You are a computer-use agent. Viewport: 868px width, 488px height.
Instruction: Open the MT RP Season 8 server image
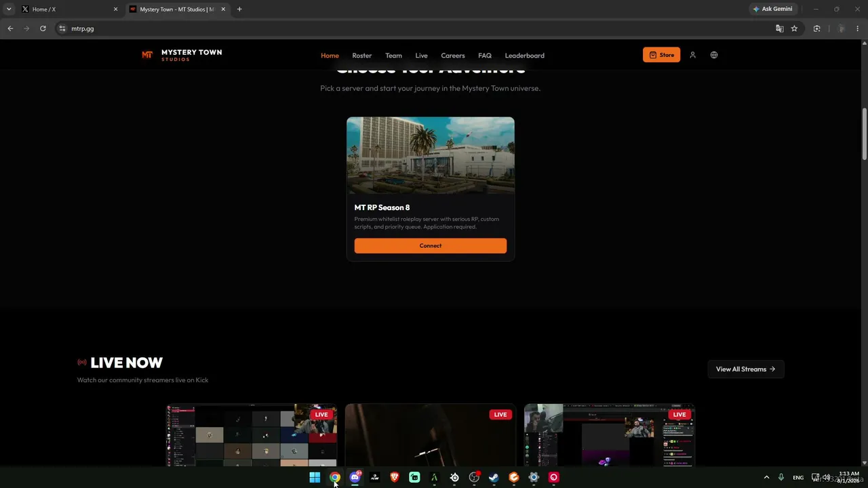431,155
